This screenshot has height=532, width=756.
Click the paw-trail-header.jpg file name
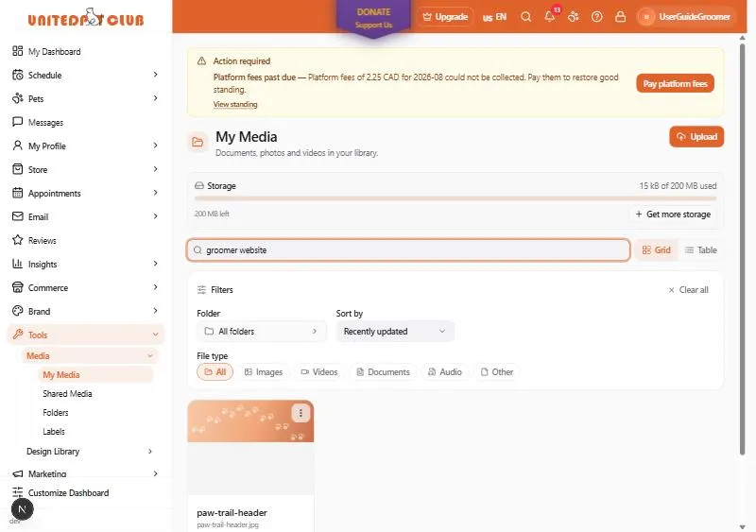(x=228, y=524)
